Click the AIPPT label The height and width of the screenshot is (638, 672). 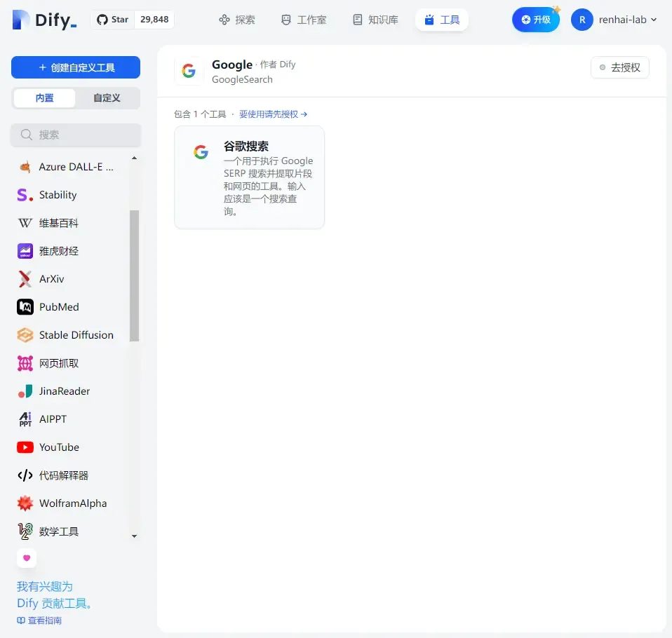(53, 419)
